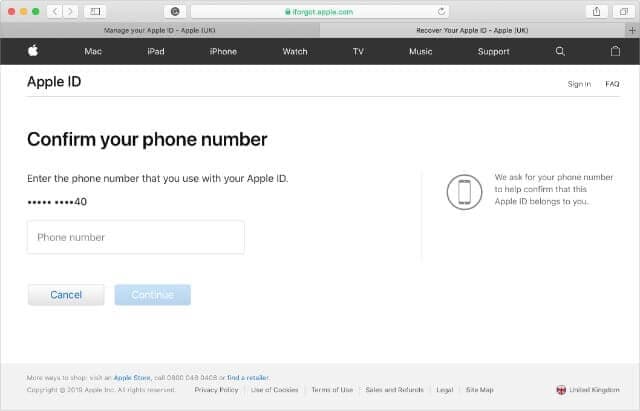Open the Legal footer link
Screen dimensions: 640x411
pos(444,390)
